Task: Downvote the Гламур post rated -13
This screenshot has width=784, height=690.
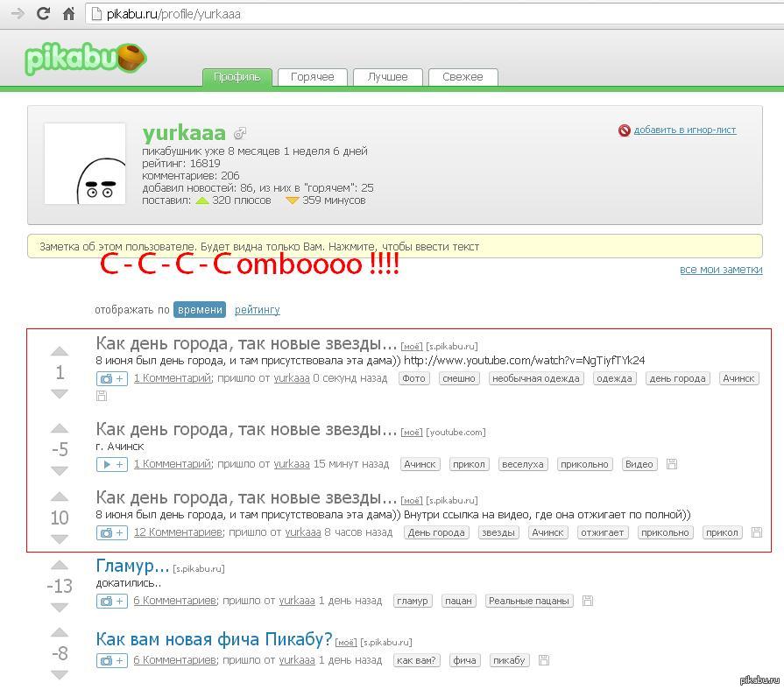Action: pos(60,607)
